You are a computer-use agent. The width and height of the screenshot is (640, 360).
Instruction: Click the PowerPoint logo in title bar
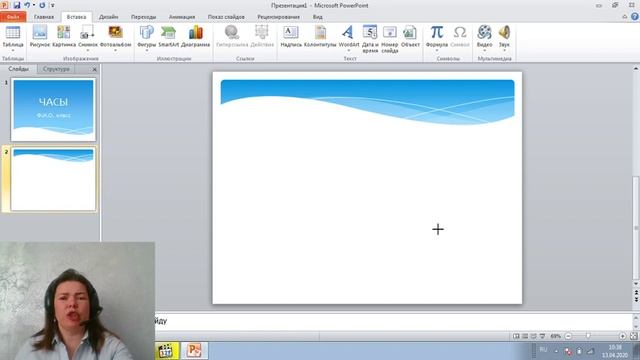click(x=4, y=5)
